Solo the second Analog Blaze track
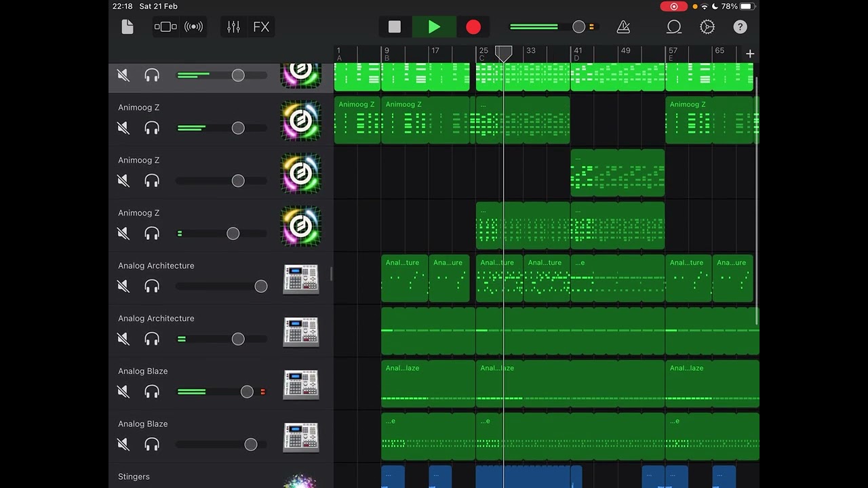The width and height of the screenshot is (868, 488). point(152,445)
